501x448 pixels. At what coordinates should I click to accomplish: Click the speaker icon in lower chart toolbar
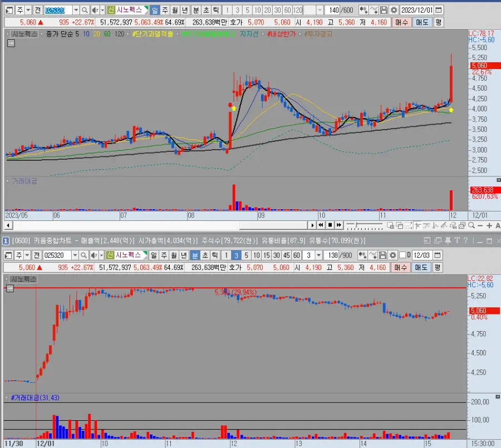coord(94,255)
